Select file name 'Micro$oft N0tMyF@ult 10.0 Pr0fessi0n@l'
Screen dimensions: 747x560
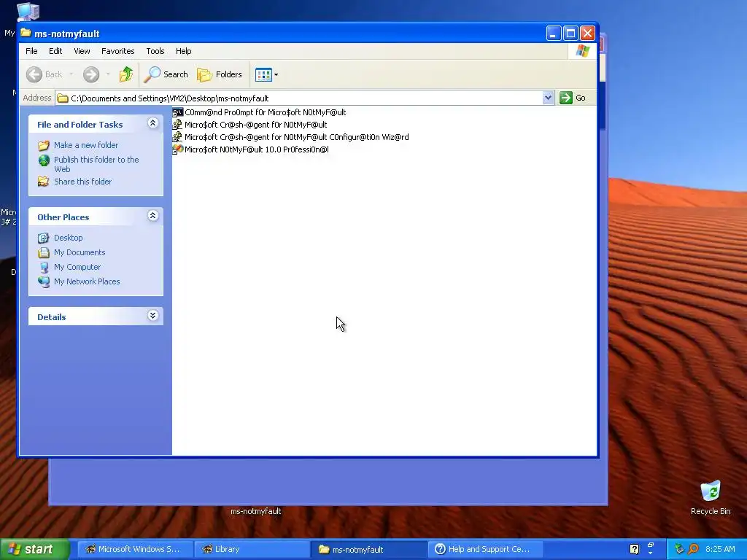pyautogui.click(x=257, y=149)
